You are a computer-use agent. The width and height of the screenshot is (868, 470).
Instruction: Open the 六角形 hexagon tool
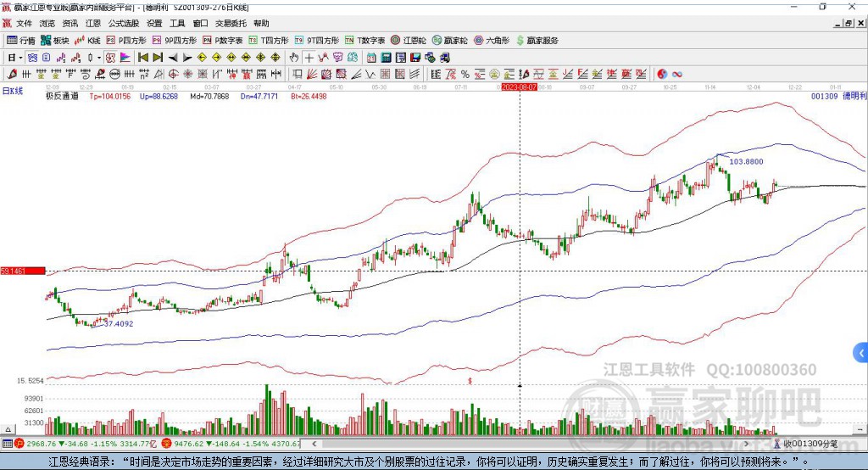tap(492, 41)
